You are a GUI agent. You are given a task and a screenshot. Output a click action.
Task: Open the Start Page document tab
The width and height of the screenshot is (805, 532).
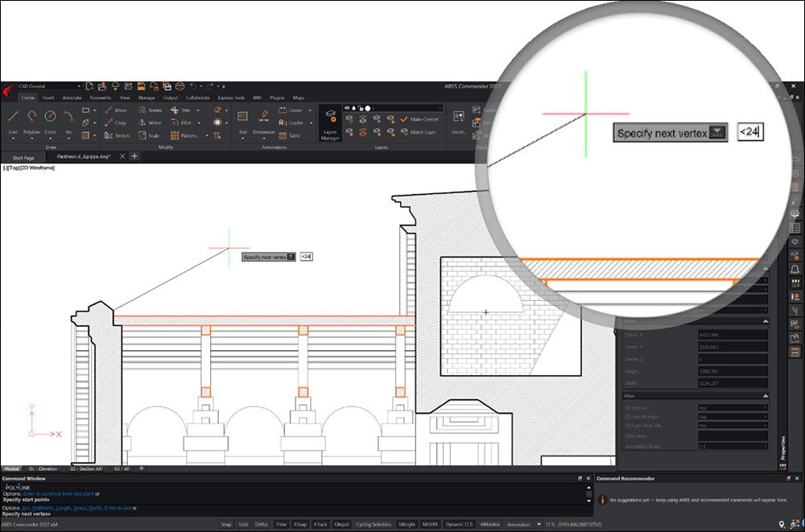tap(23, 158)
